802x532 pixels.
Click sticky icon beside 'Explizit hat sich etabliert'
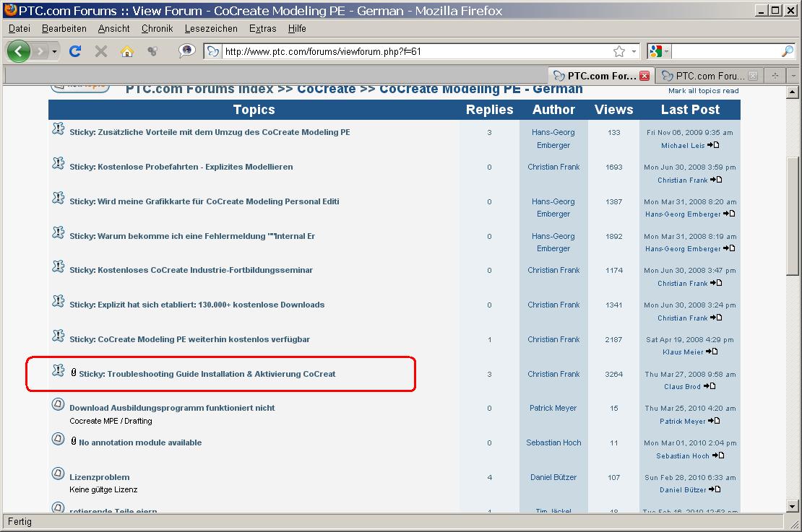(59, 302)
